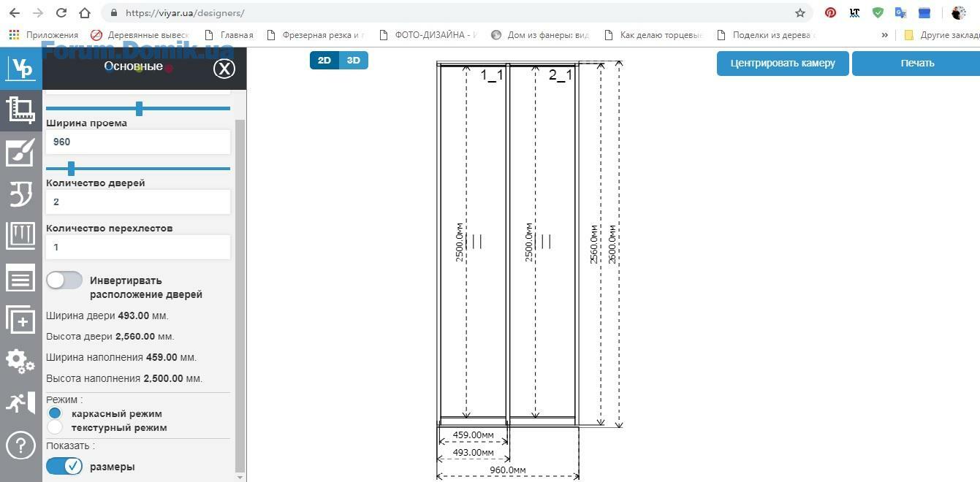980x482 pixels.
Task: Switch to 2D view
Action: (324, 61)
